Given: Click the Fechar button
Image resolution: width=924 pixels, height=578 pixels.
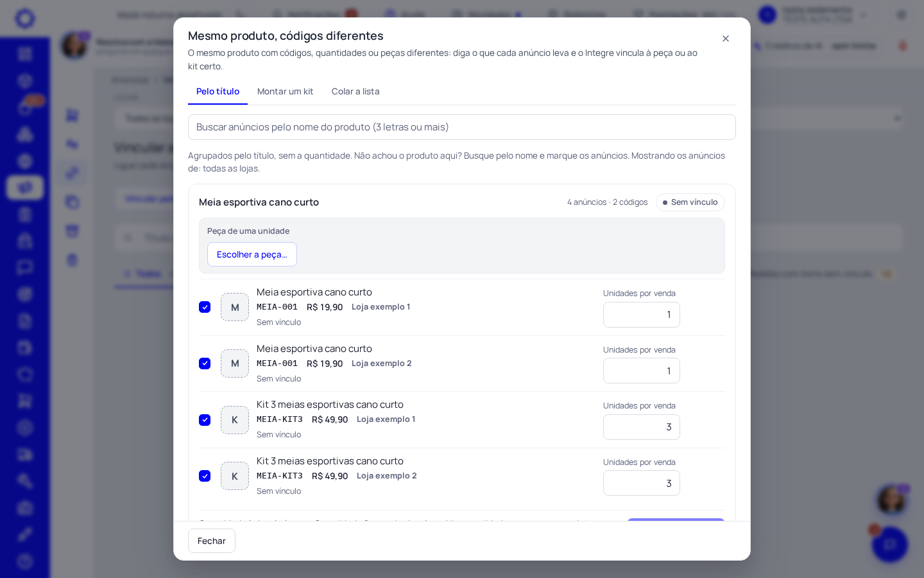Looking at the screenshot, I should (x=212, y=541).
